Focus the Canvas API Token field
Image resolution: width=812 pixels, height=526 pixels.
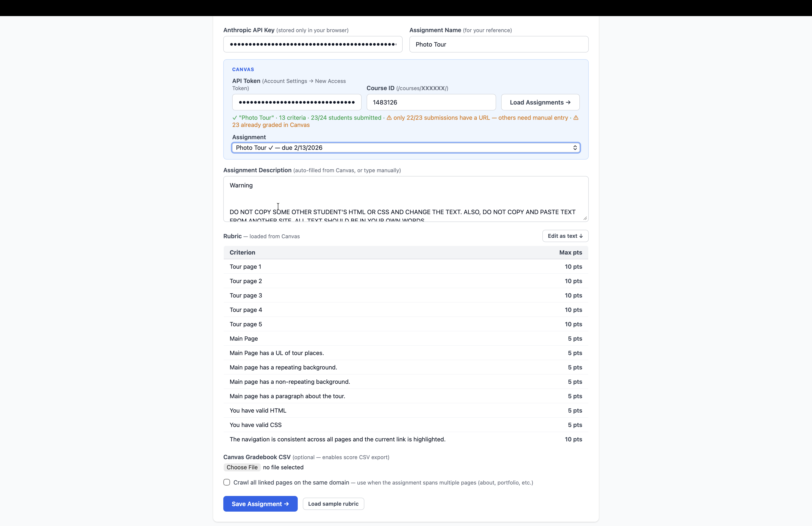[296, 102]
